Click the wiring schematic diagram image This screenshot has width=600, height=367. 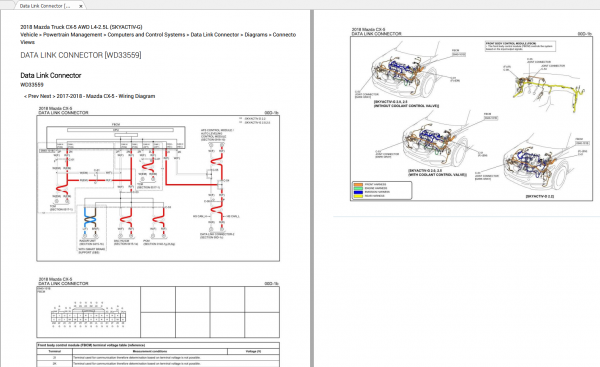158,188
